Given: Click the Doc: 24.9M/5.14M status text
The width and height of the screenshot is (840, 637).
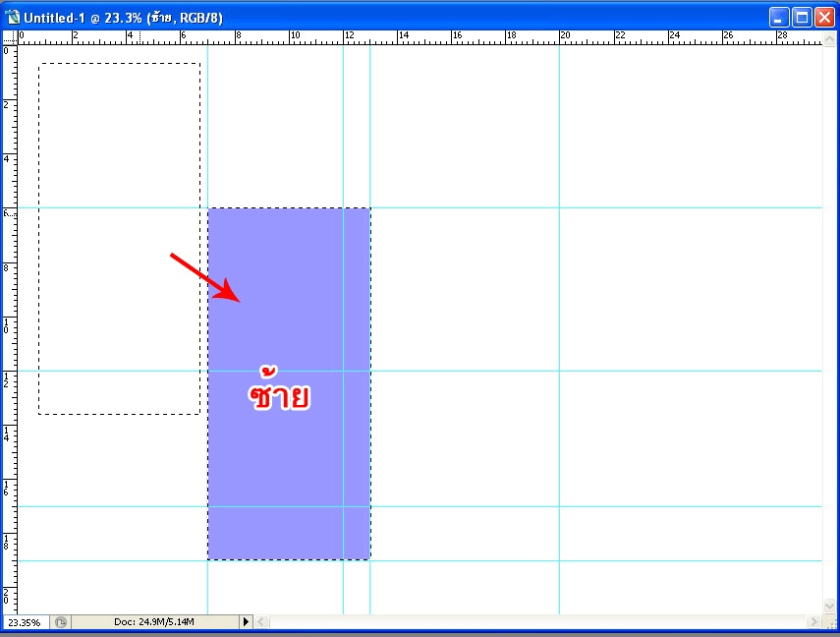Looking at the screenshot, I should pyautogui.click(x=154, y=622).
